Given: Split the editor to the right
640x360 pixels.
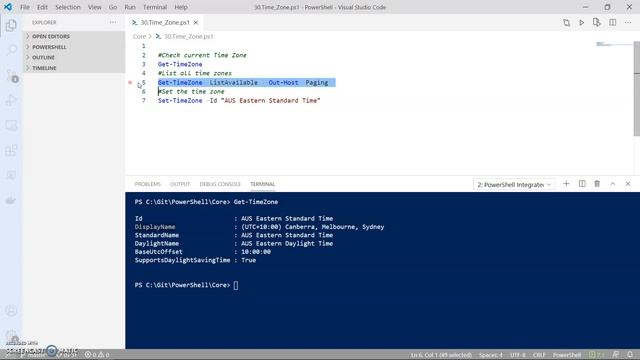Looking at the screenshot, I should click(613, 22).
